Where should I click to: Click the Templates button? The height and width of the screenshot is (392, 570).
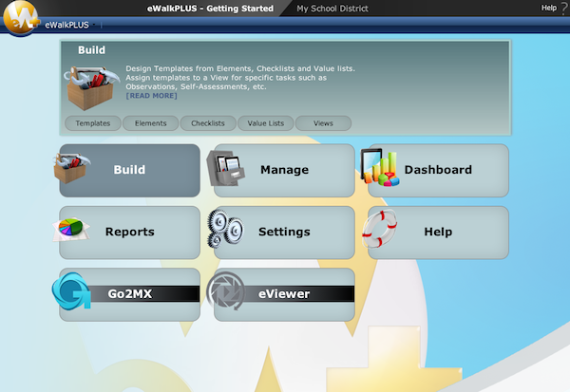tap(93, 123)
